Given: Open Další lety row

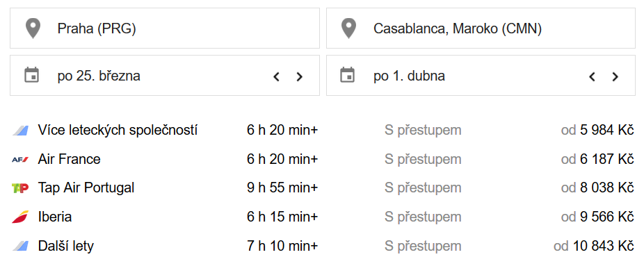Looking at the screenshot, I should (x=323, y=246).
